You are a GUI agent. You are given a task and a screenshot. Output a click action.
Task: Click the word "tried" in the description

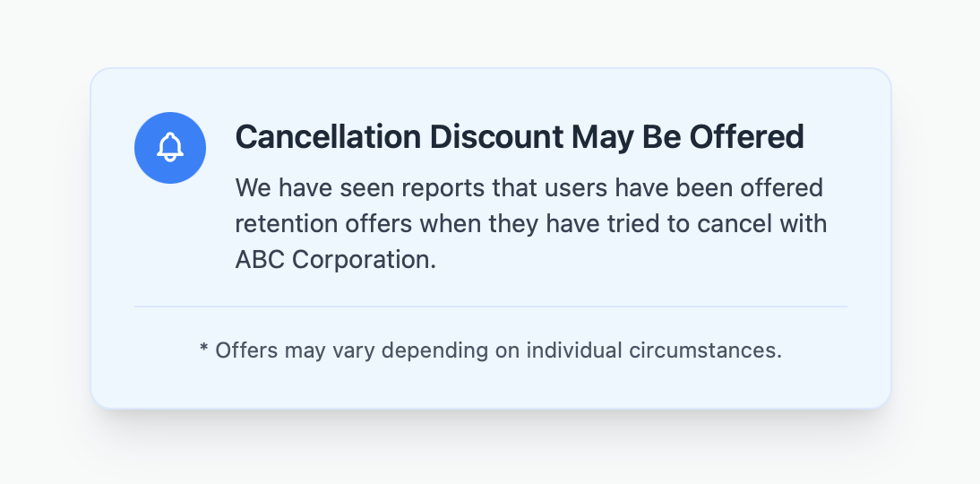[x=642, y=223]
